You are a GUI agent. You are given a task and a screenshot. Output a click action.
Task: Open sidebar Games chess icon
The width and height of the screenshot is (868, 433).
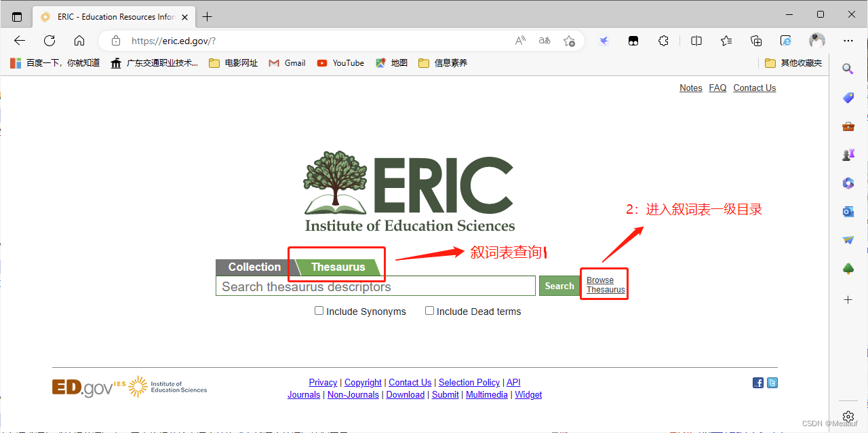click(848, 155)
